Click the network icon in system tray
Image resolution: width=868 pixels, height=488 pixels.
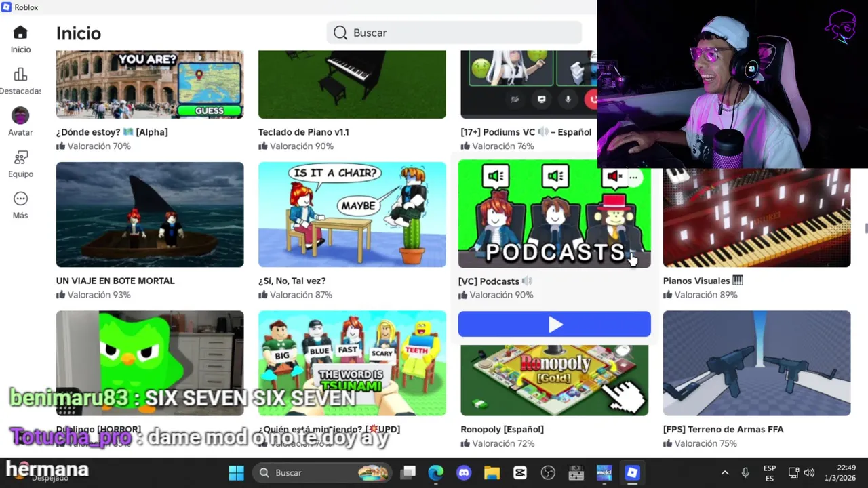tap(793, 472)
